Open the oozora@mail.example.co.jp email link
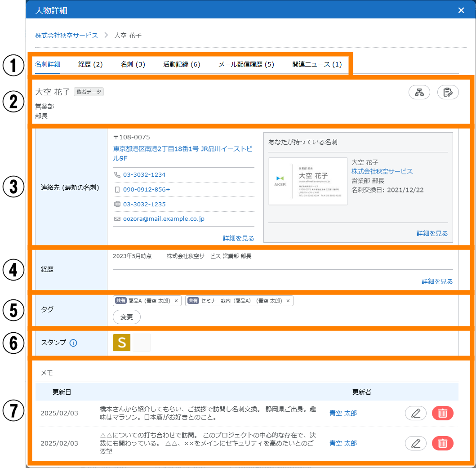The image size is (476, 468). point(164,219)
